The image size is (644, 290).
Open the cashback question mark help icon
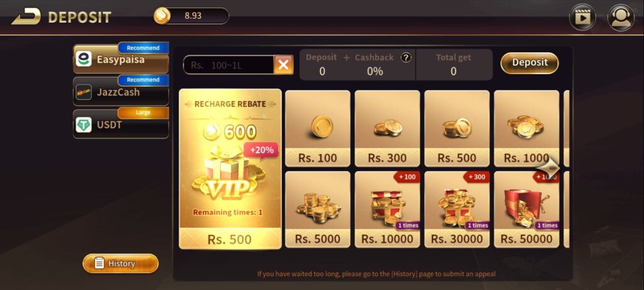click(406, 57)
